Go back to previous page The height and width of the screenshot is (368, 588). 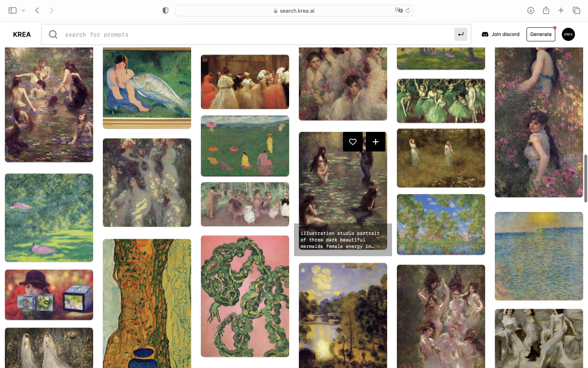click(37, 10)
